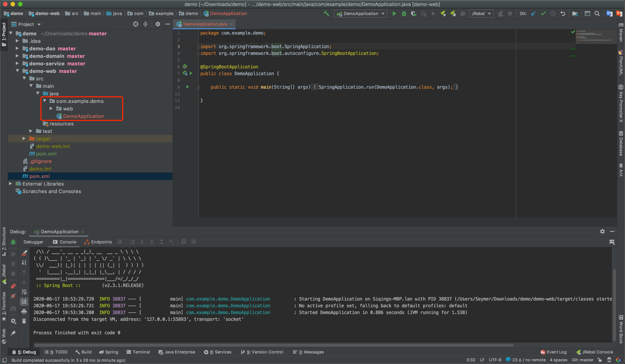Switch to the Debugger tab
625x364 pixels.
coord(33,242)
